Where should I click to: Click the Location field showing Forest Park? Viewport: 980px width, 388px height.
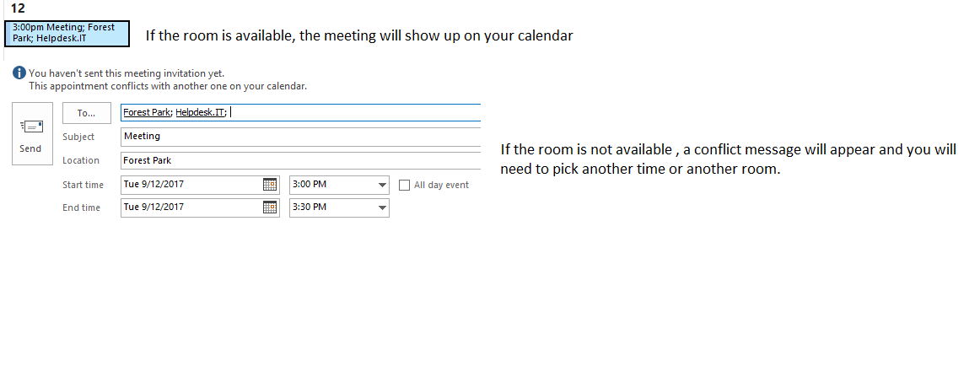pos(300,160)
